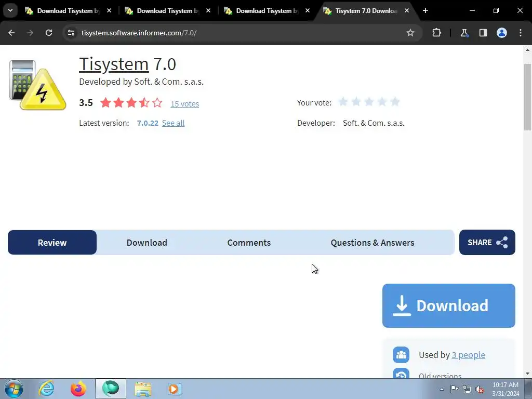The image size is (532, 399).
Task: Click the SHARE button
Action: click(x=487, y=242)
